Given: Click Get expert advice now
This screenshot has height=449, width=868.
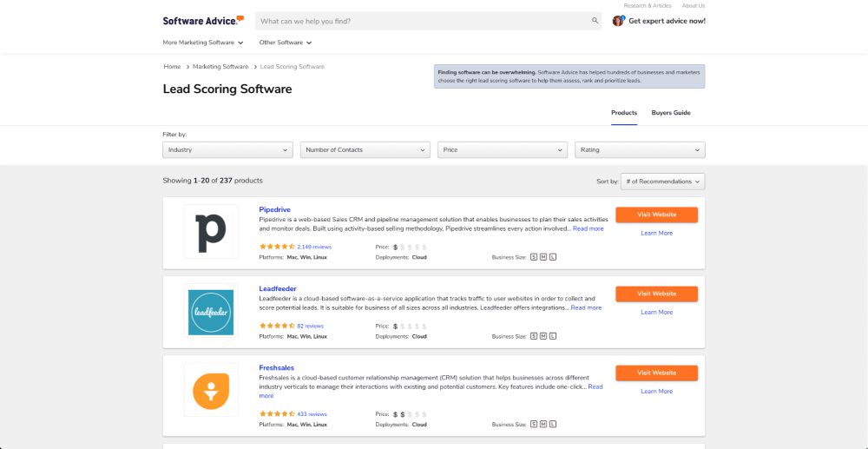Looking at the screenshot, I should click(x=667, y=21).
